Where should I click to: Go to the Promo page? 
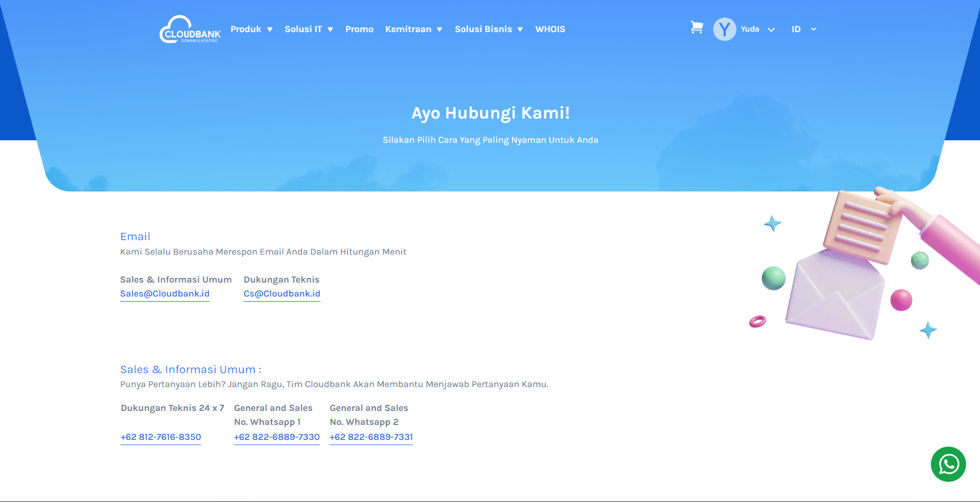click(359, 29)
